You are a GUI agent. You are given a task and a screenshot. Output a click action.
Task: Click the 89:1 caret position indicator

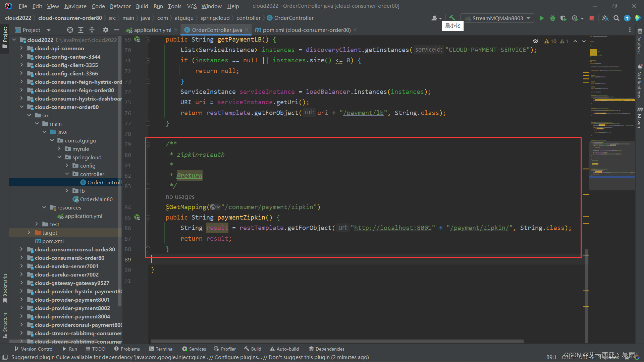[x=551, y=357]
